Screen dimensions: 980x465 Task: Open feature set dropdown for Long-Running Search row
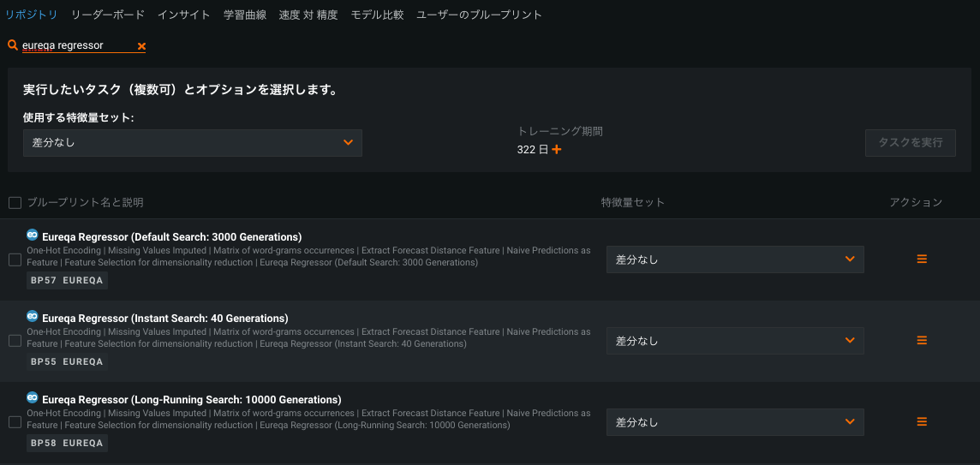pos(735,422)
